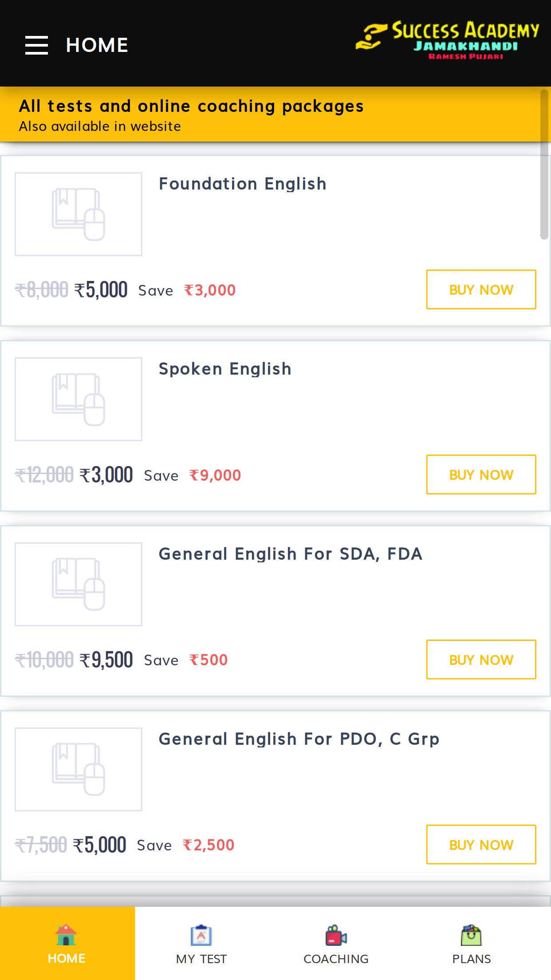Buy General English SDA, FDA package
This screenshot has width=551, height=980.
[481, 660]
